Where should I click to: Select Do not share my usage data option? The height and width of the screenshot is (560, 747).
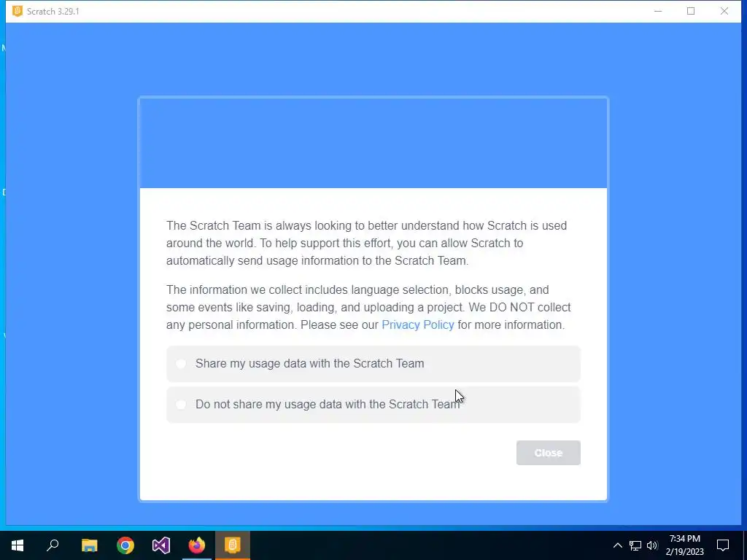point(373,404)
